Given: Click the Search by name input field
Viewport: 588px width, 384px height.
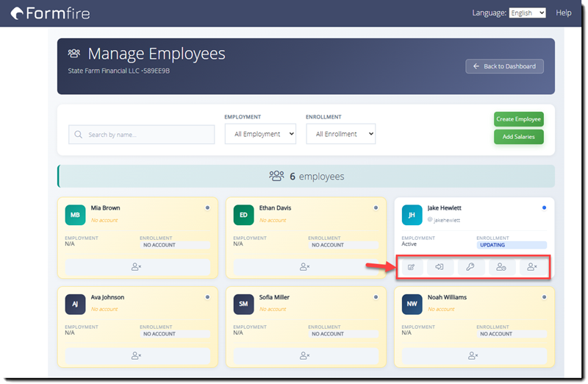Looking at the screenshot, I should coord(142,135).
